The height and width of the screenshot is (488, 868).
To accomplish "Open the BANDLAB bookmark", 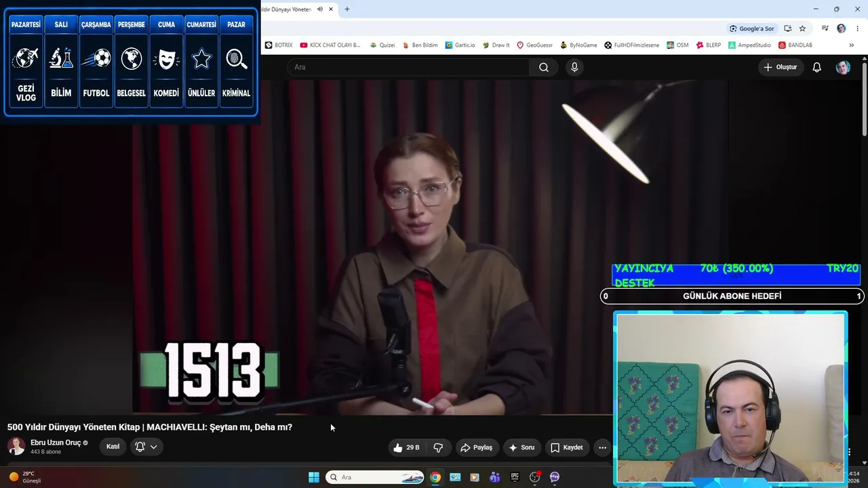I will click(795, 45).
